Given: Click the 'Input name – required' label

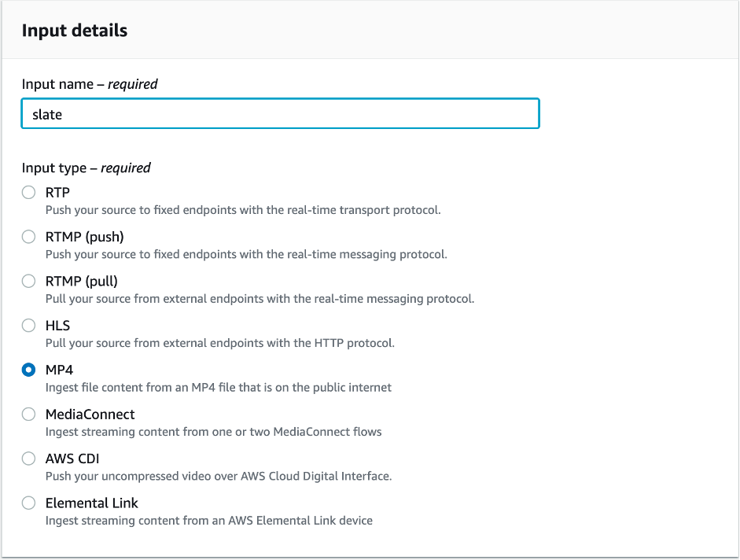Looking at the screenshot, I should (x=90, y=84).
